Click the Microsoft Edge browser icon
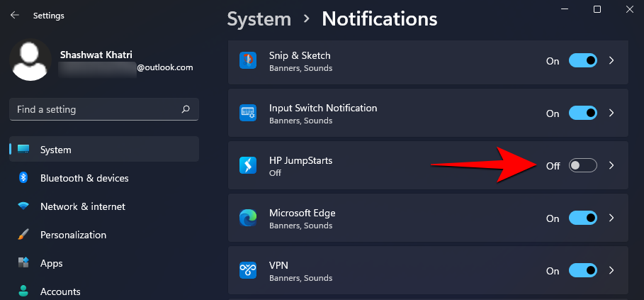This screenshot has height=300, width=644. [x=248, y=218]
